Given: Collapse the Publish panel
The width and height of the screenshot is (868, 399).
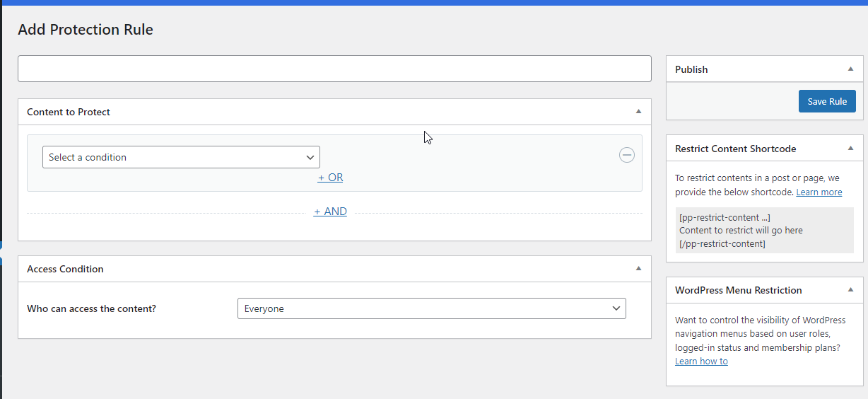Looking at the screenshot, I should coord(850,69).
